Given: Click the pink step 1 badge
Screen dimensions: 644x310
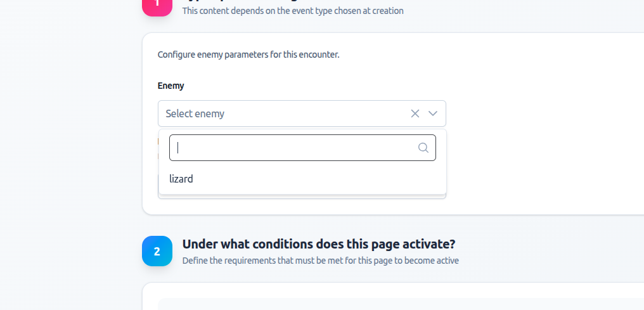Looking at the screenshot, I should click(157, 5).
